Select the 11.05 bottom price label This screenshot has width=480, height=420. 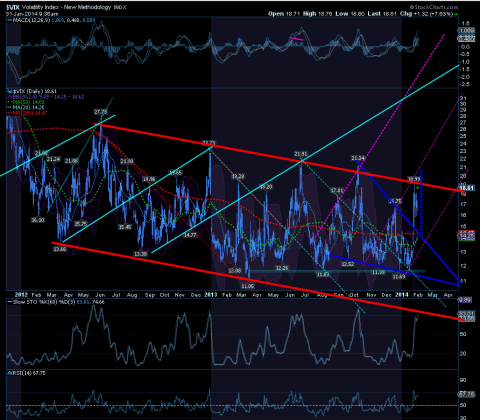click(x=248, y=286)
